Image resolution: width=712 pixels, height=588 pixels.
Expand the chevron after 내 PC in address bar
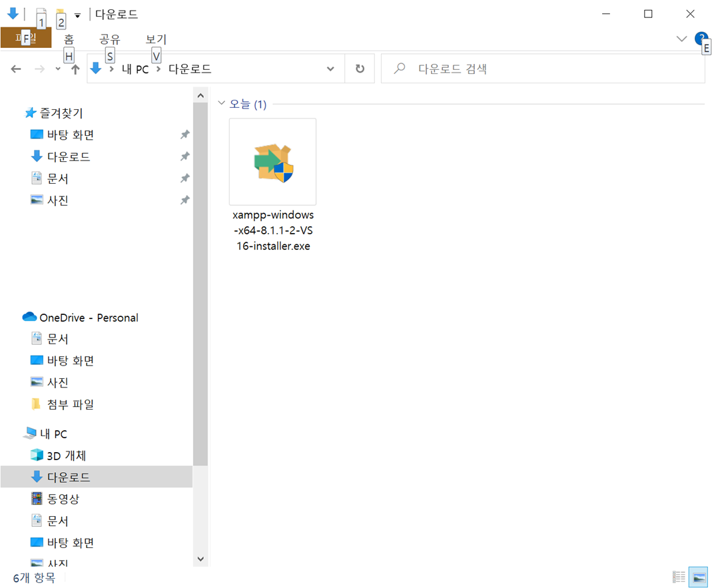coord(158,69)
